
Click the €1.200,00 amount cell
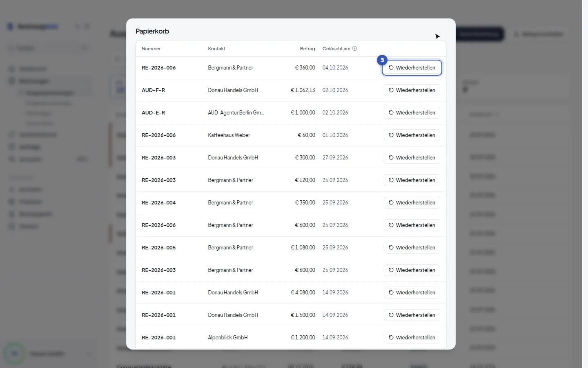click(303, 338)
